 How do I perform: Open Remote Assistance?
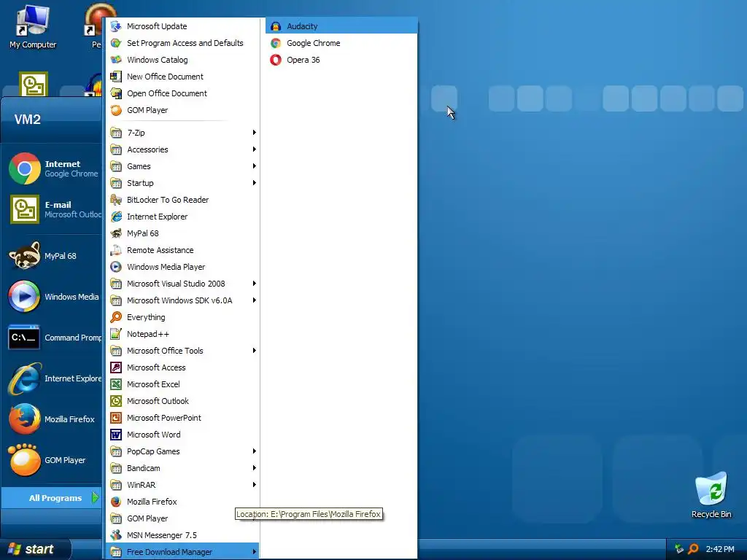[183, 250]
